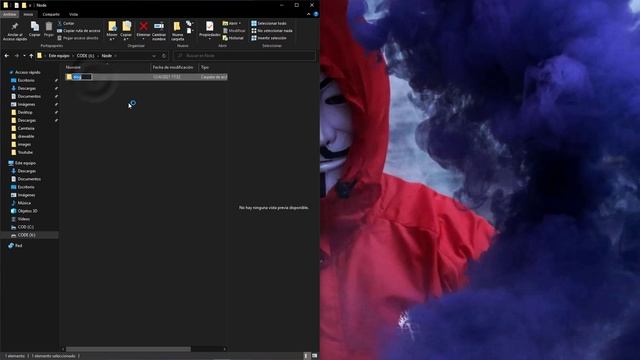Screen dimensions: 640x360
Task: Click Pegar acceso directo
Action: (78, 38)
